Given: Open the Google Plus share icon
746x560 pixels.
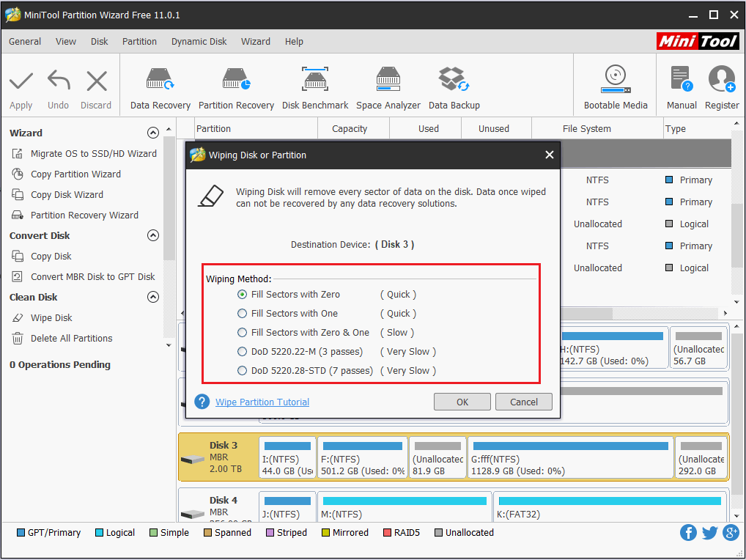Looking at the screenshot, I should point(731,532).
